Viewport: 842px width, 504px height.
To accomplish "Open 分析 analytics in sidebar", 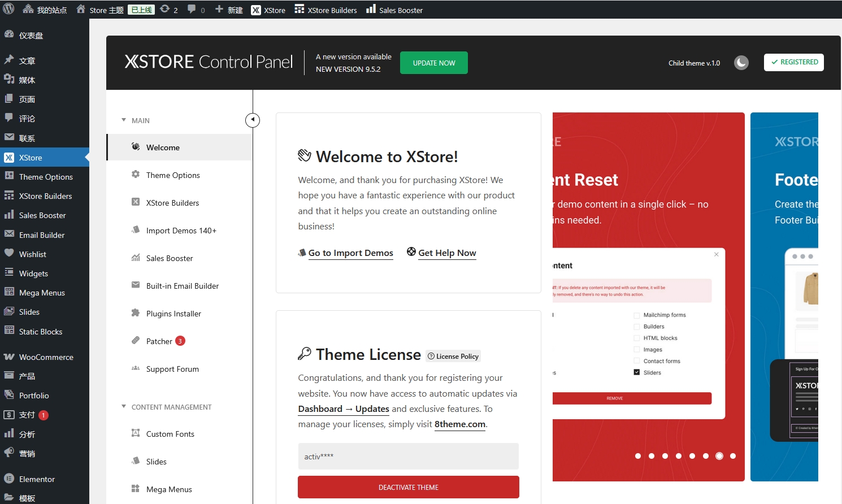I will tap(45, 435).
